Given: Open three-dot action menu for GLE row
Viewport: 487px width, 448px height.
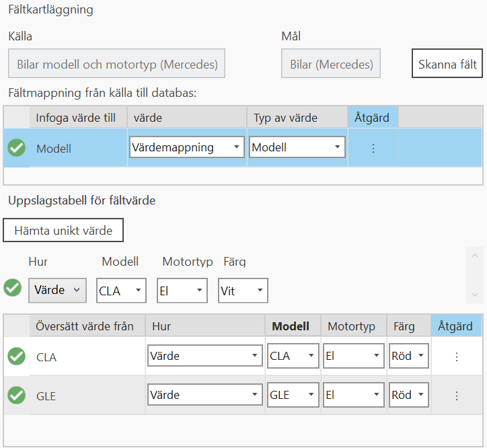Looking at the screenshot, I should (457, 396).
